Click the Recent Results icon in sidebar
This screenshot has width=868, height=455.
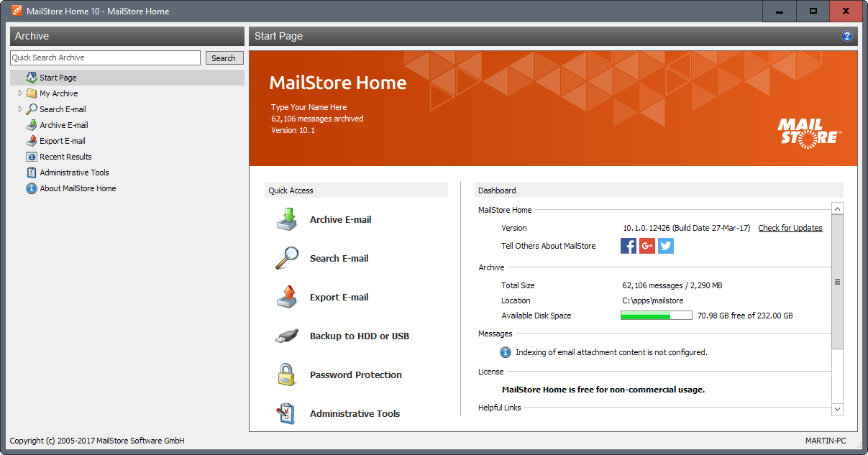pos(32,157)
